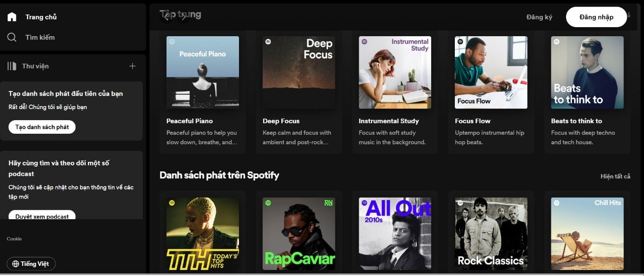Click the Tạo danh sách phát button
This screenshot has height=276, width=644.
point(42,127)
